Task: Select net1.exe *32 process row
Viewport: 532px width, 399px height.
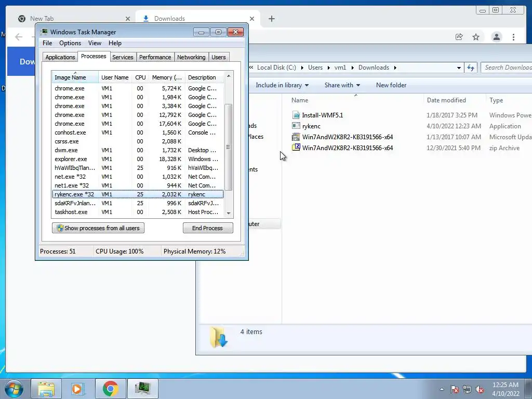Action: [138, 185]
